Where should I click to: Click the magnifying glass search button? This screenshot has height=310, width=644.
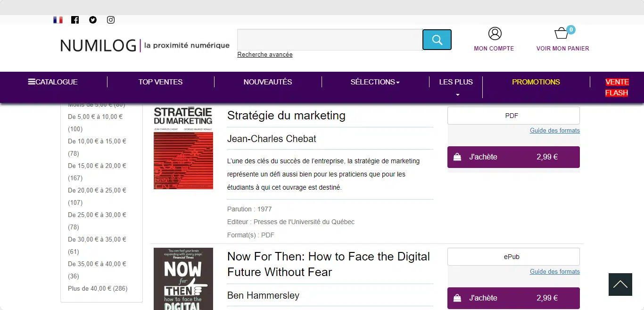click(x=437, y=40)
